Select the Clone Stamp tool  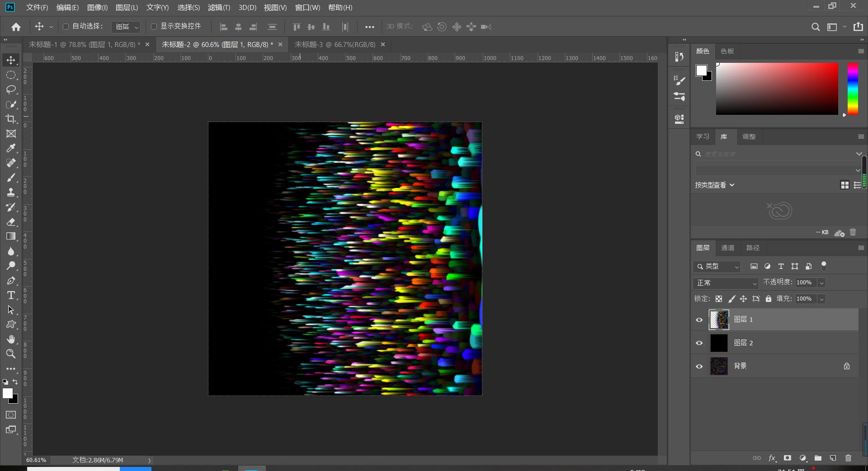pos(11,193)
